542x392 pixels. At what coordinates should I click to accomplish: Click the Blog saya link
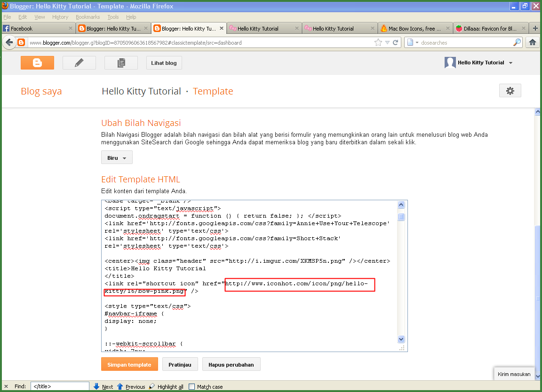[41, 91]
